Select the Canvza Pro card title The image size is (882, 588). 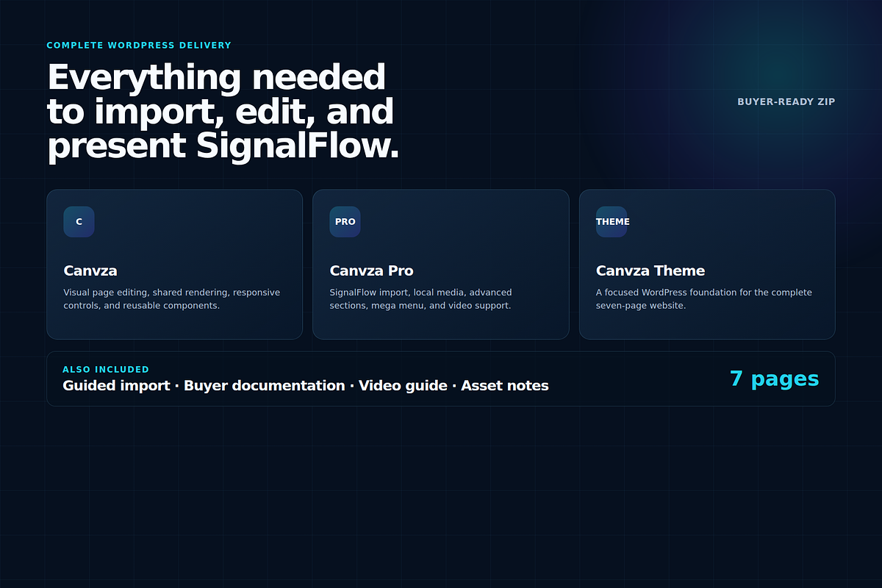tap(371, 270)
